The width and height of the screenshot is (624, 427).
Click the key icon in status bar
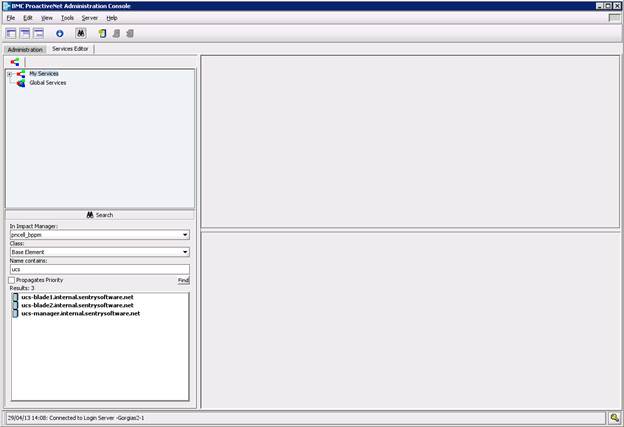[615, 417]
